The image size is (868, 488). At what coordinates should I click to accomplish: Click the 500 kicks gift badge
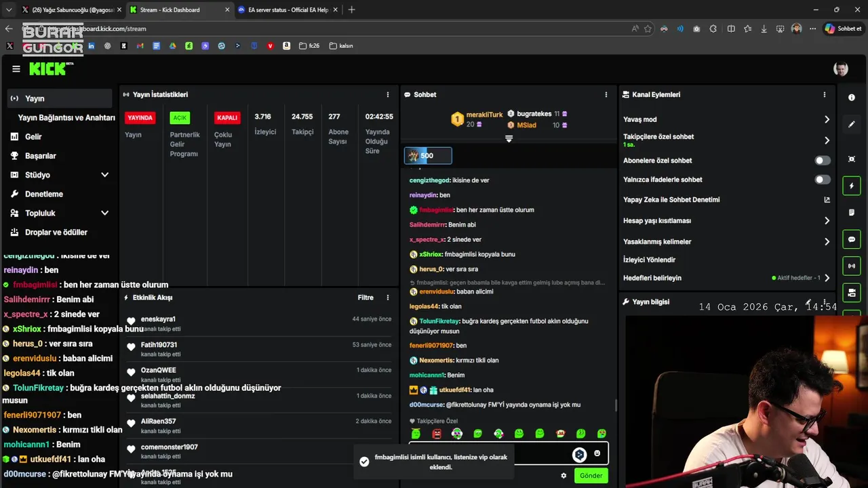(x=428, y=156)
